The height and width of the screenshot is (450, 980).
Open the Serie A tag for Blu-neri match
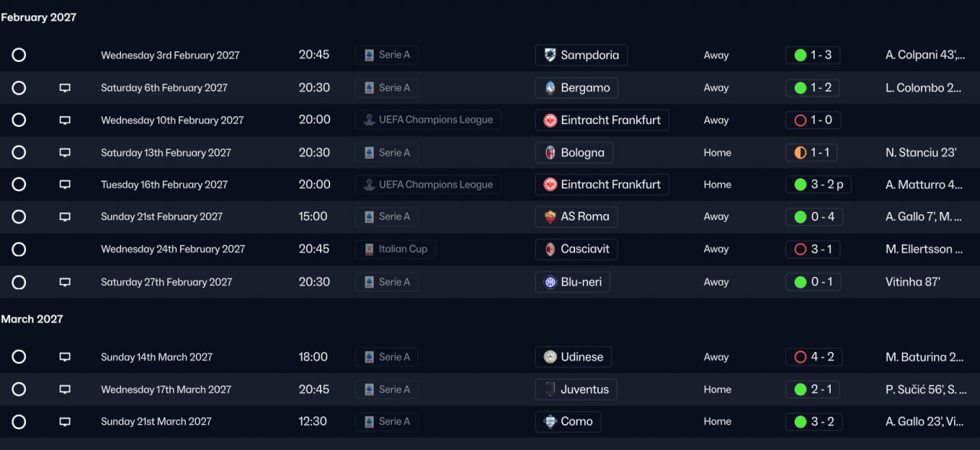coord(387,282)
